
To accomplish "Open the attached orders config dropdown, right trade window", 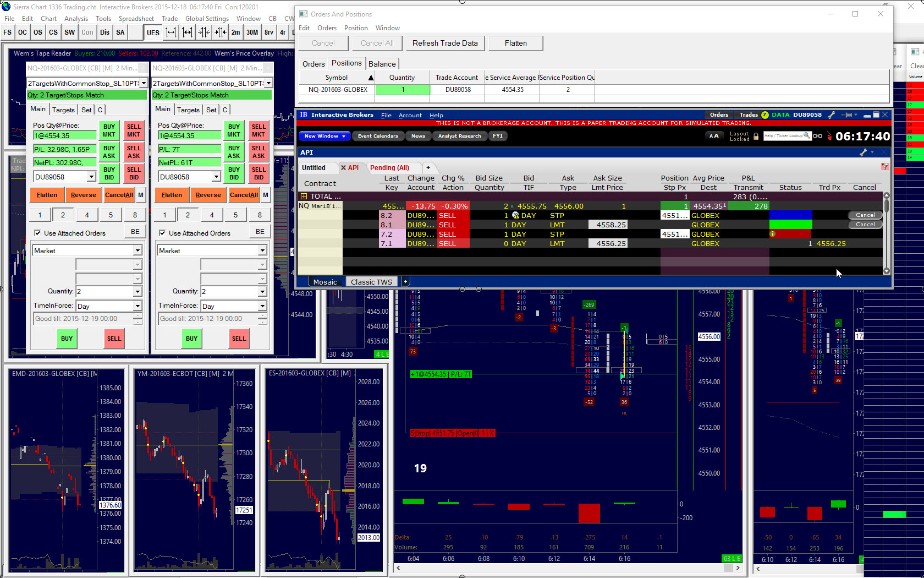I will tap(268, 83).
